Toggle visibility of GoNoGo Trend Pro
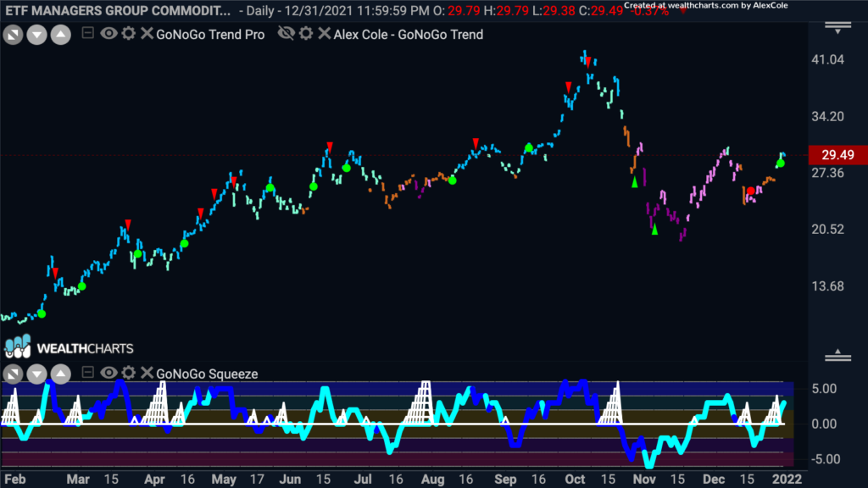868x488 pixels. (108, 33)
